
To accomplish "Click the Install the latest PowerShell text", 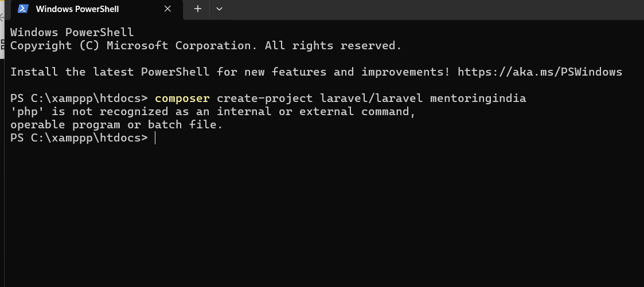I will [x=109, y=72].
